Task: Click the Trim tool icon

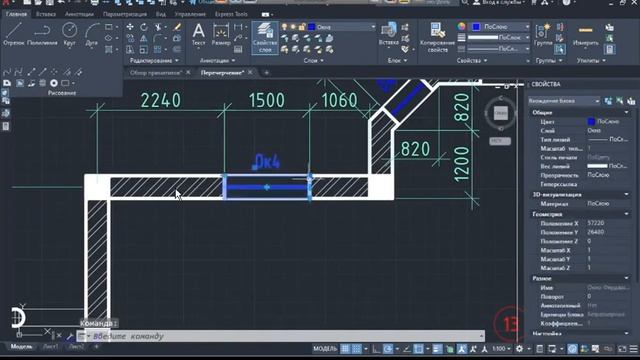Action: click(158, 27)
